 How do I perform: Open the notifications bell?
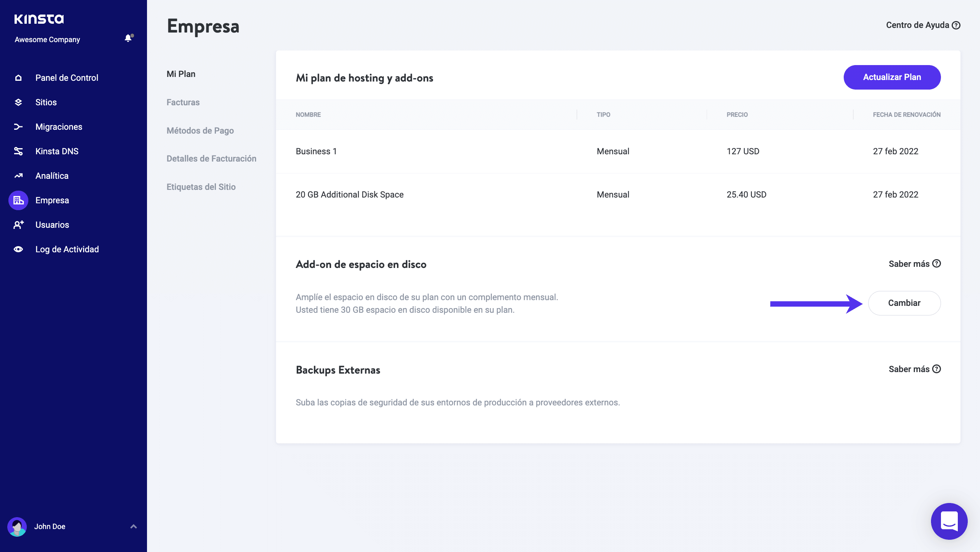click(128, 38)
